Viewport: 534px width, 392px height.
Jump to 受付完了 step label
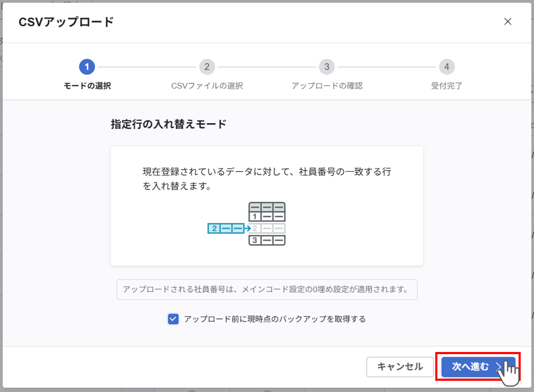(x=446, y=85)
